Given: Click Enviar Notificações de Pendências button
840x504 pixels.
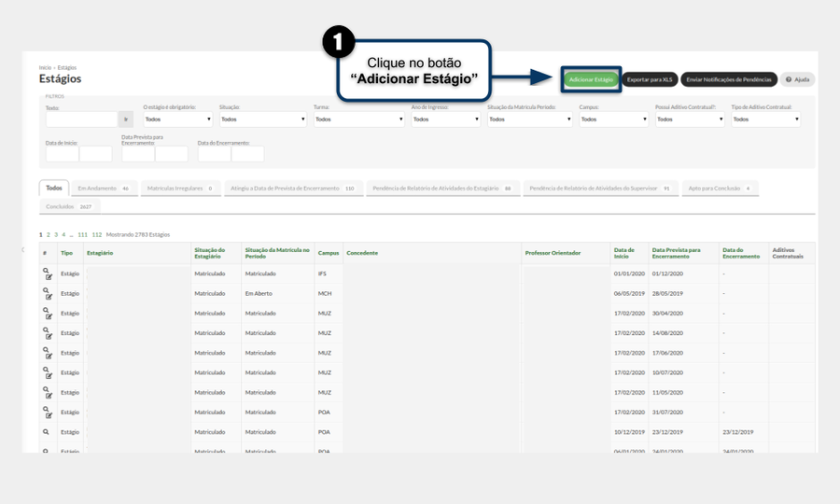Looking at the screenshot, I should tap(729, 80).
